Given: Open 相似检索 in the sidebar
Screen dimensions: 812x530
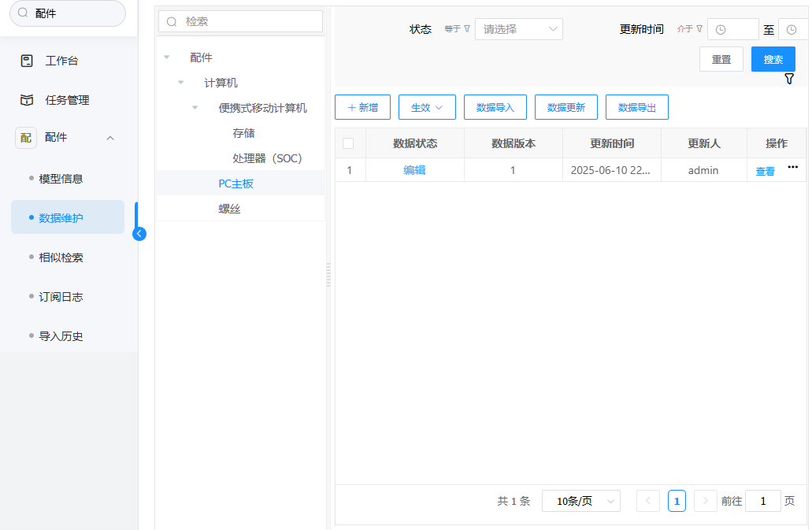Looking at the screenshot, I should coord(61,258).
